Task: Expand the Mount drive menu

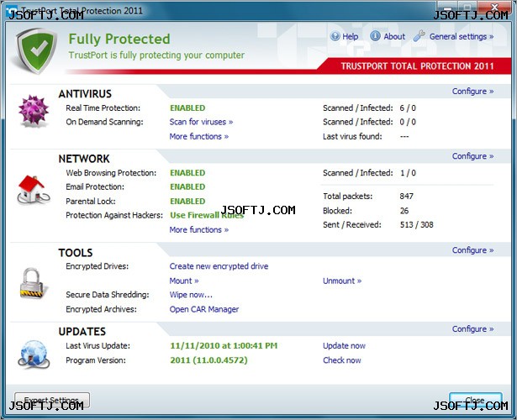Action: [184, 281]
